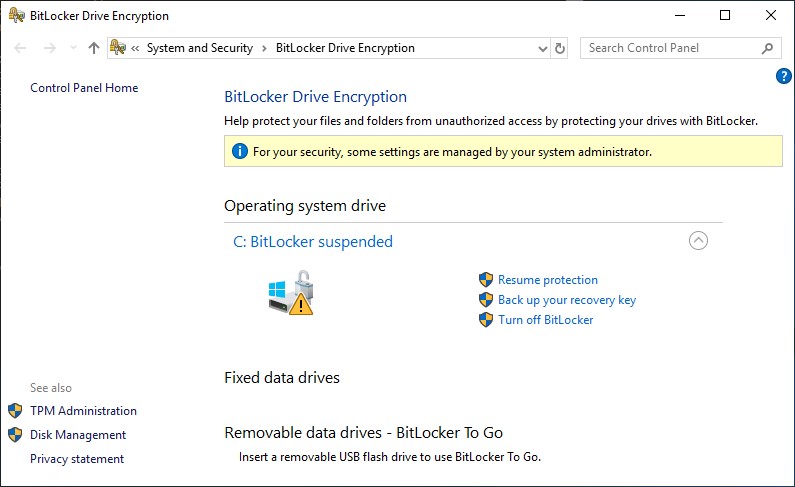The height and width of the screenshot is (487, 795).
Task: Select BitLocker Drive Encryption breadcrumb
Action: pos(344,48)
